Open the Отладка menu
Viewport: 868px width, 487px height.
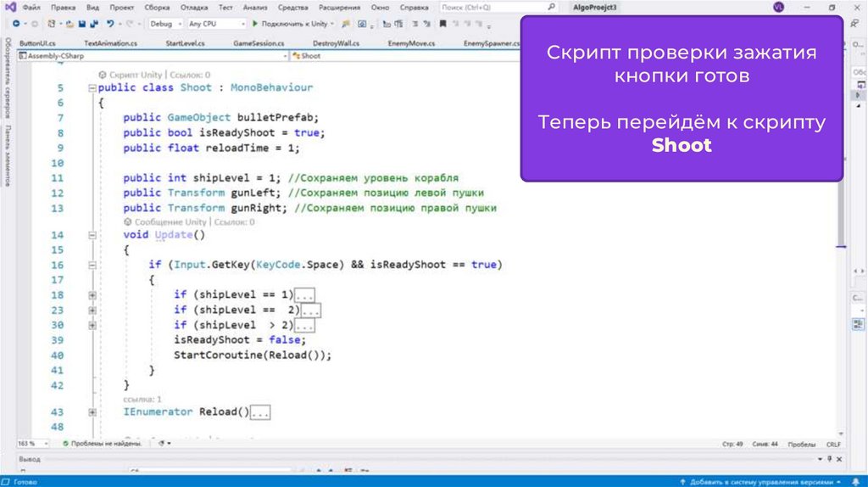click(193, 7)
